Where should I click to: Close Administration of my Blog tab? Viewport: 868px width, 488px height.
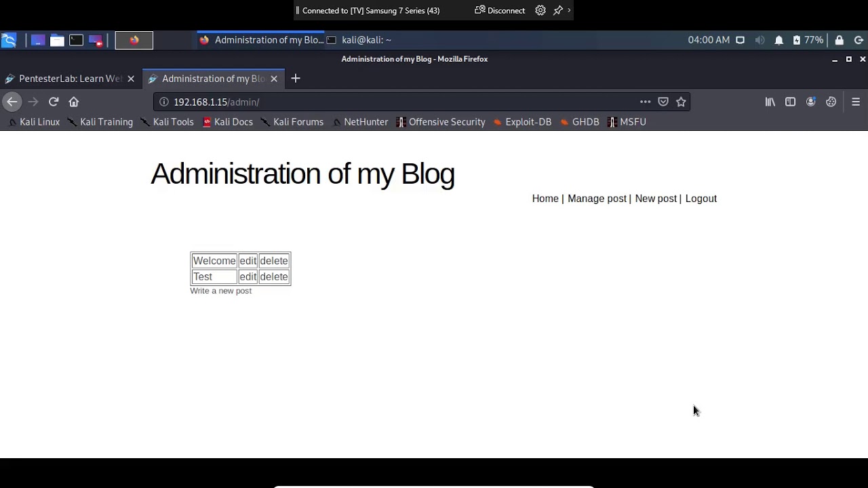(274, 79)
